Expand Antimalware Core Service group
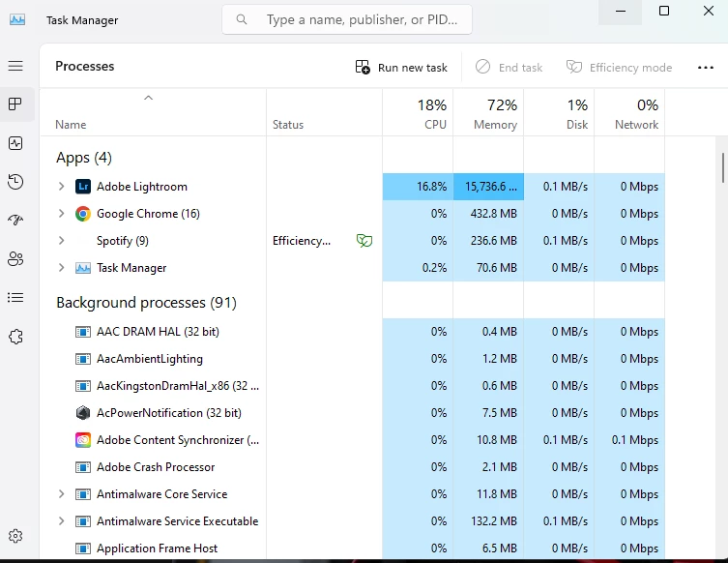The image size is (728, 563). (x=61, y=493)
